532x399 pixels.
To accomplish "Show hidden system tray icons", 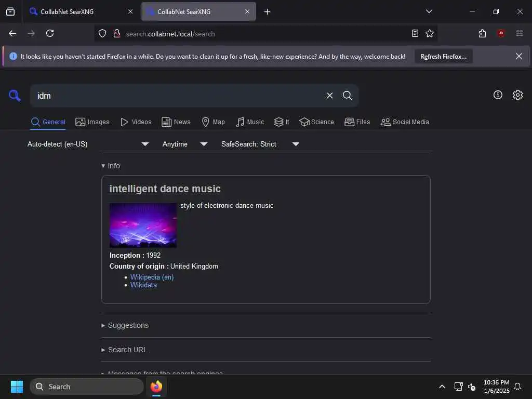I will (x=442, y=387).
